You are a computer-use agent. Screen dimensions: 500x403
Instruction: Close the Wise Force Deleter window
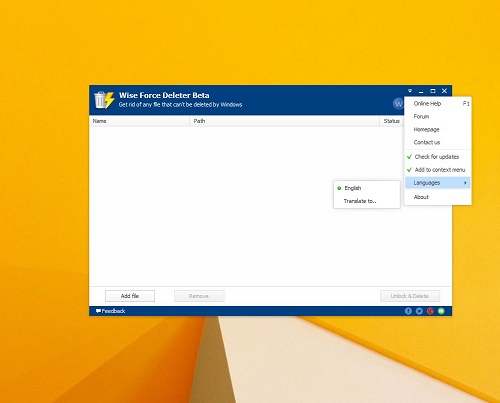(x=444, y=91)
